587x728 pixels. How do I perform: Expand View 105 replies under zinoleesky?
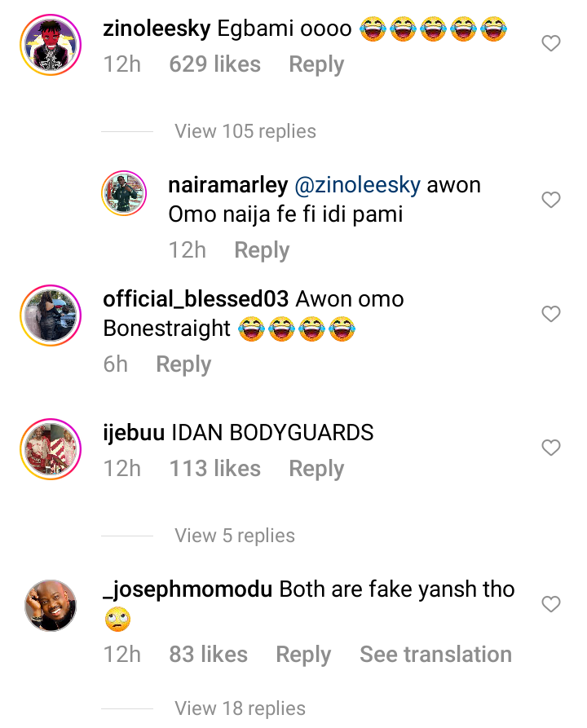coord(245,131)
